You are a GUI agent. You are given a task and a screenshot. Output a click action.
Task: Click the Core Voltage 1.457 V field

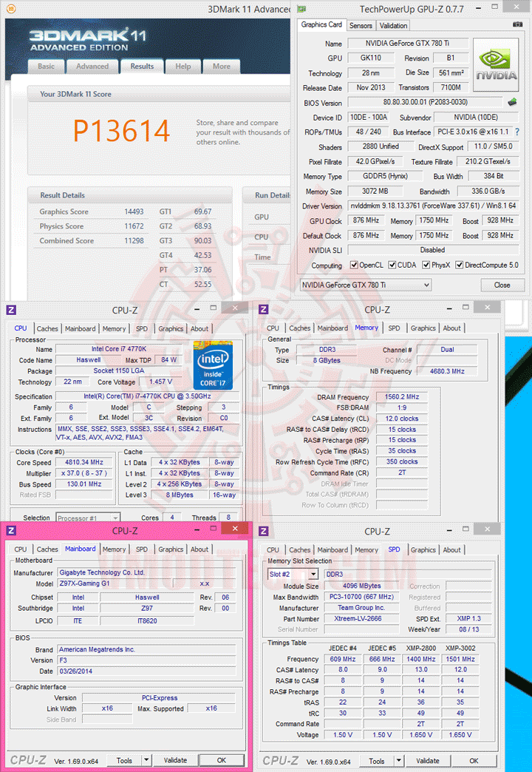[160, 382]
